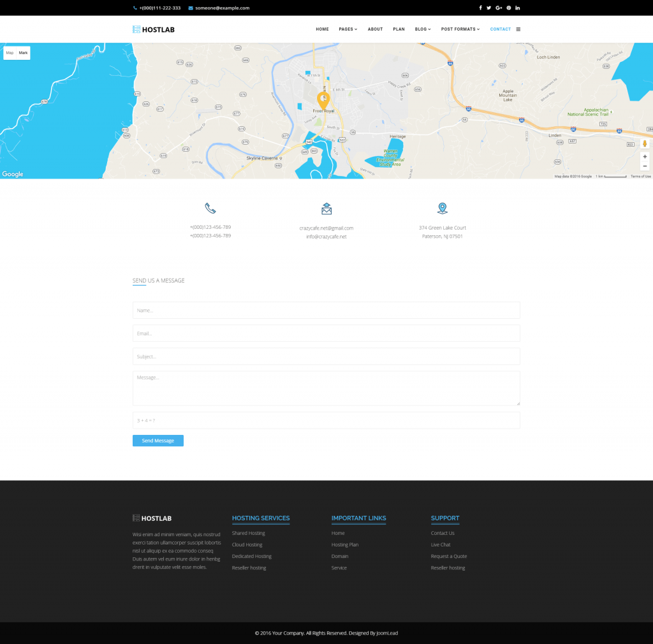Select the phone icon above contact numbers

(210, 207)
